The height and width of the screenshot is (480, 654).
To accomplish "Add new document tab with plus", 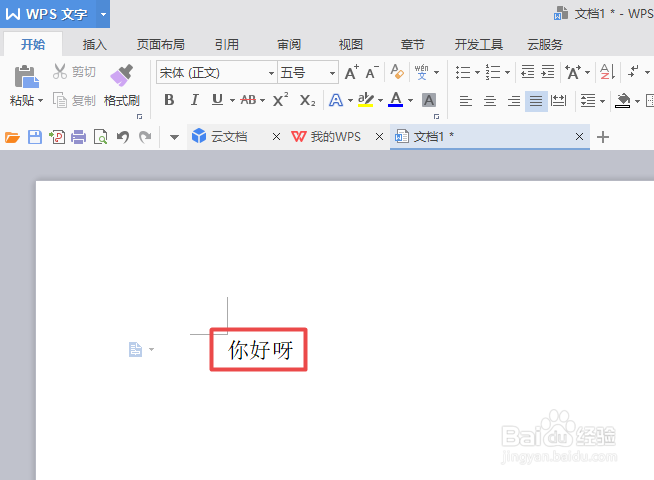I will click(x=603, y=137).
